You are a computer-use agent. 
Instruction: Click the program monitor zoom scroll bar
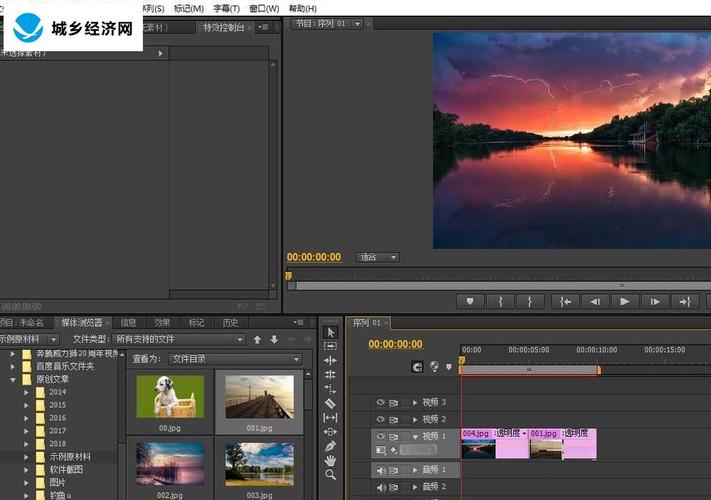point(503,286)
